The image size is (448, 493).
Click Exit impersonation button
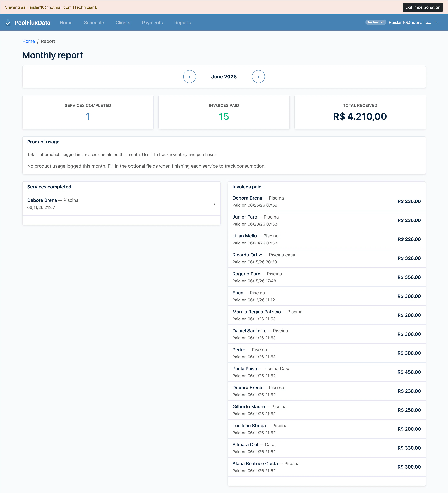click(x=423, y=7)
